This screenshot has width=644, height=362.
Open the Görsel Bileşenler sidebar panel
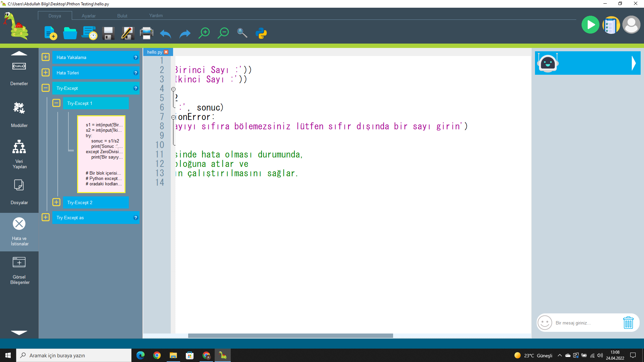pyautogui.click(x=19, y=268)
